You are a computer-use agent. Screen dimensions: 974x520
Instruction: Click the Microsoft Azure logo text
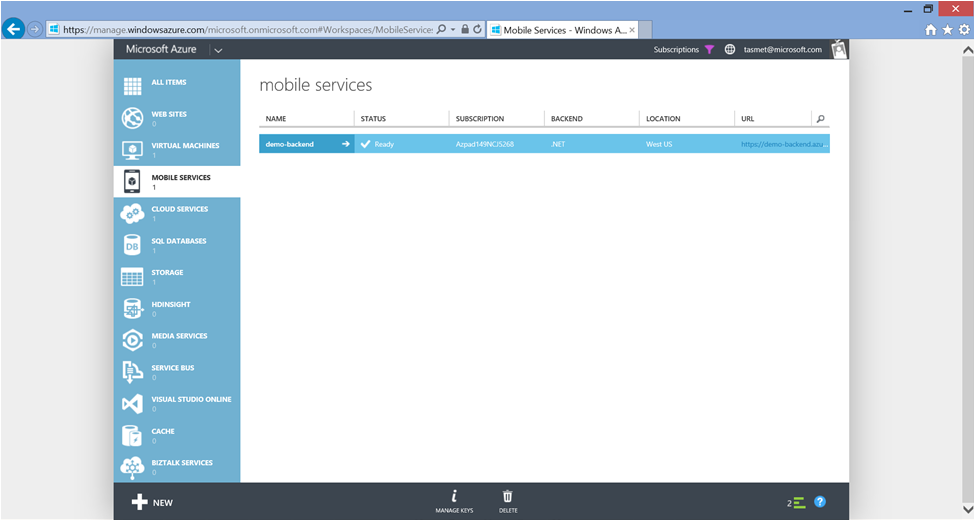coord(161,49)
